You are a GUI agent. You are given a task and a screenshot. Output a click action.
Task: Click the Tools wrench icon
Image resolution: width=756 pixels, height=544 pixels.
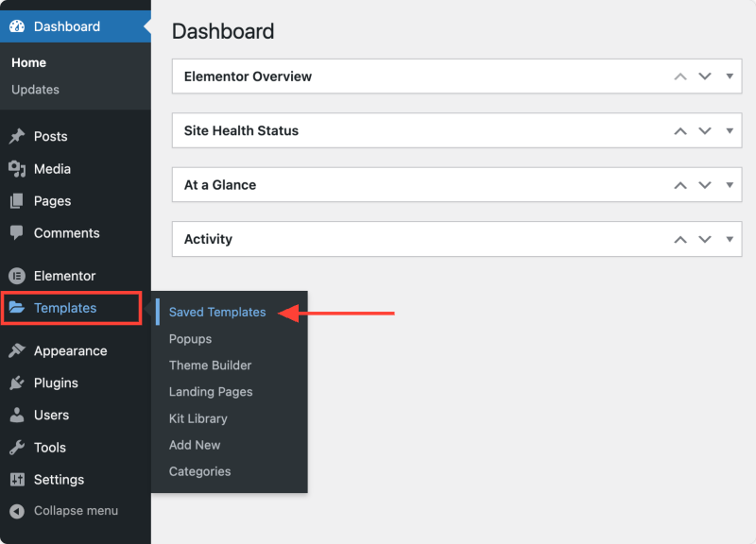click(17, 448)
